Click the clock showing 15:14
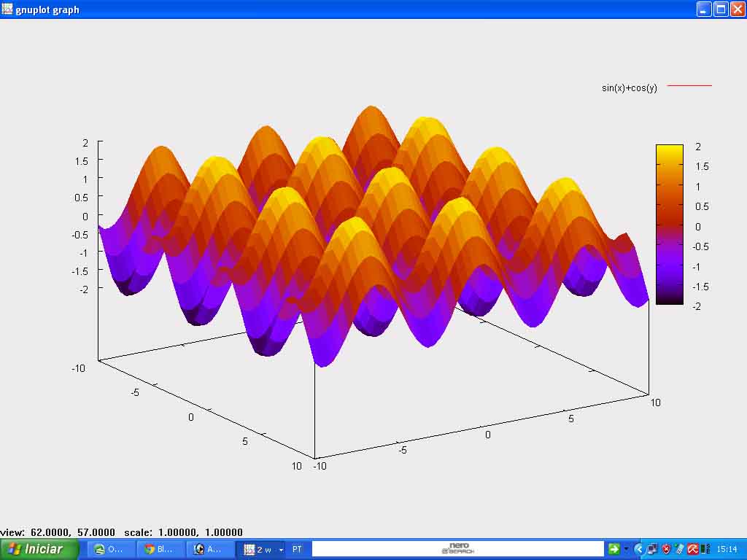Image resolution: width=747 pixels, height=560 pixels. [727, 548]
